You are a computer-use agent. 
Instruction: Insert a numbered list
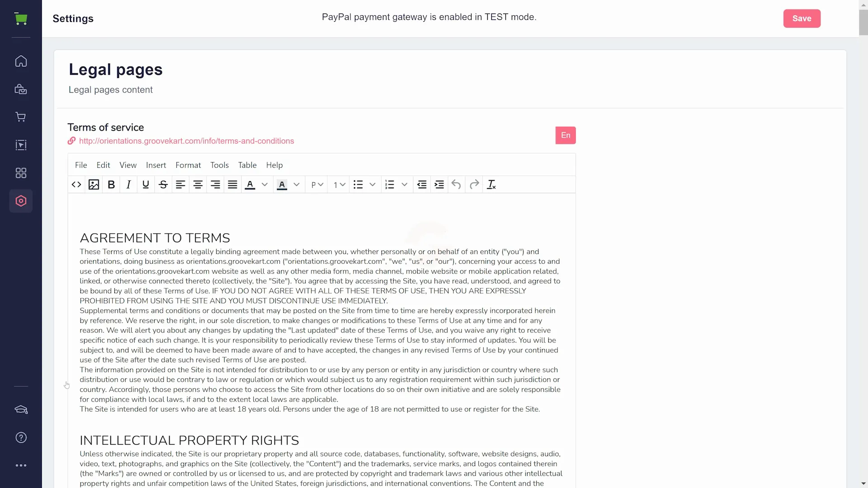point(390,184)
